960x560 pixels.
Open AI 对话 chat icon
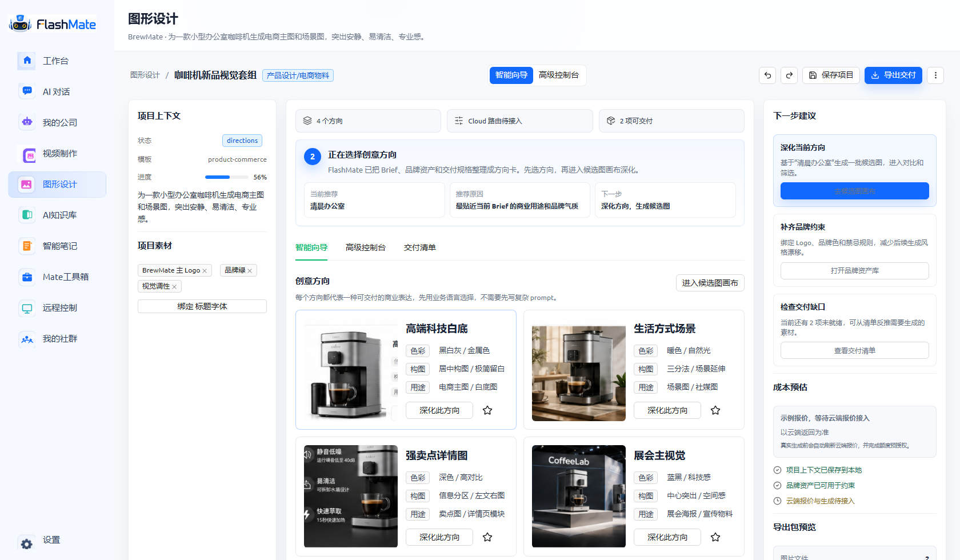point(27,91)
